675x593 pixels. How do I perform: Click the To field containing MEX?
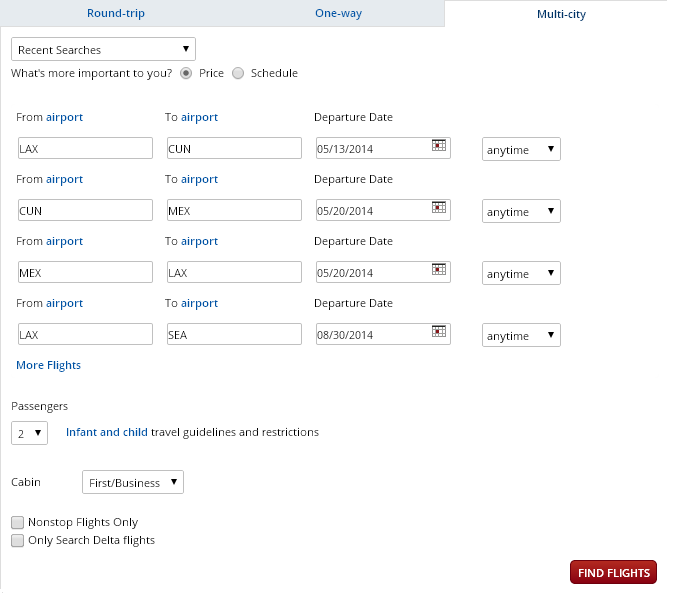(x=234, y=210)
